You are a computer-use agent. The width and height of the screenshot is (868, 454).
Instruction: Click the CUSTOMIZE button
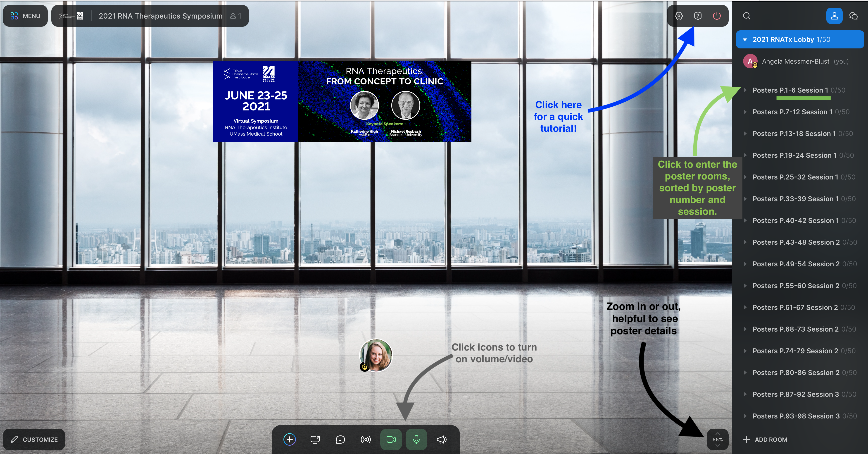click(34, 439)
